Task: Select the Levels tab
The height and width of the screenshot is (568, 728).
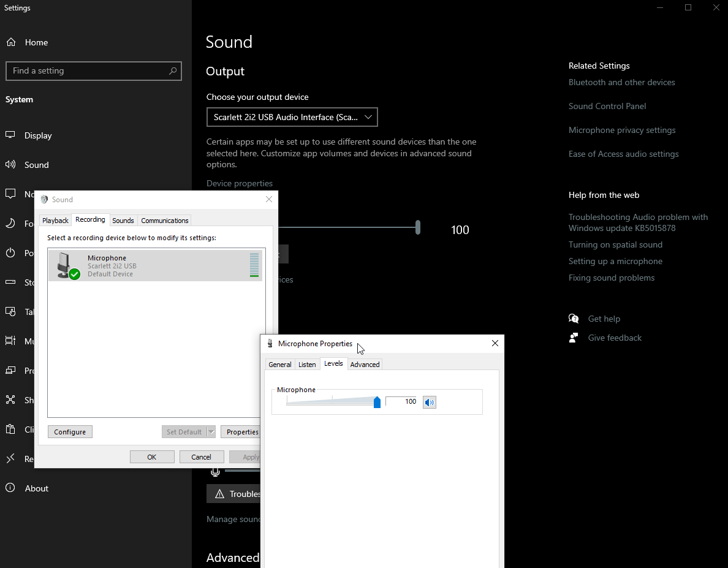Action: point(333,363)
